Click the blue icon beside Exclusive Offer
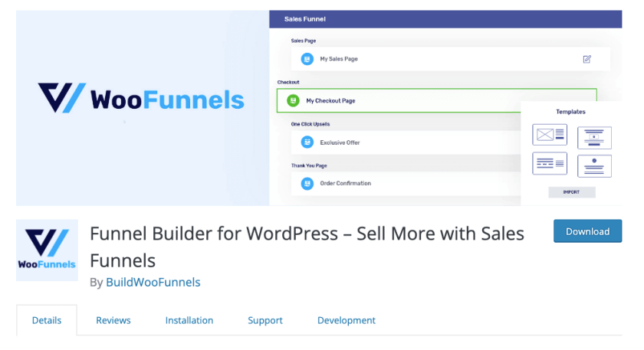The width and height of the screenshot is (644, 350). (x=307, y=142)
